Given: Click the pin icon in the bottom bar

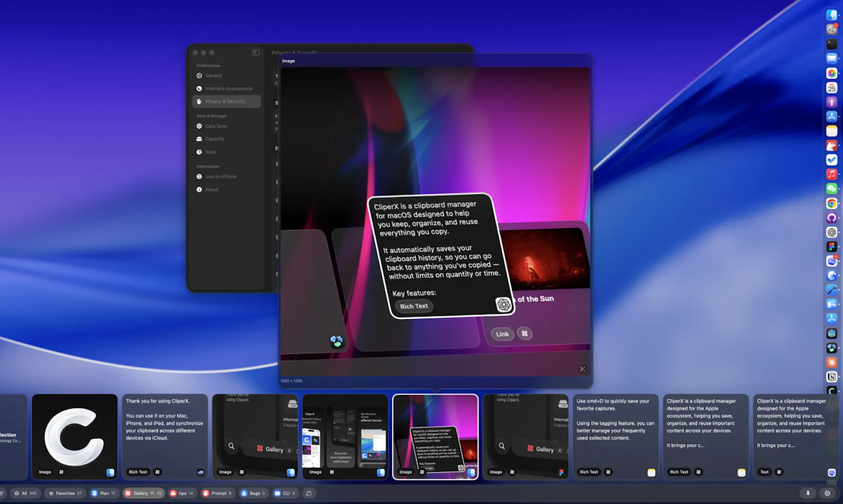Looking at the screenshot, I should 808,493.
